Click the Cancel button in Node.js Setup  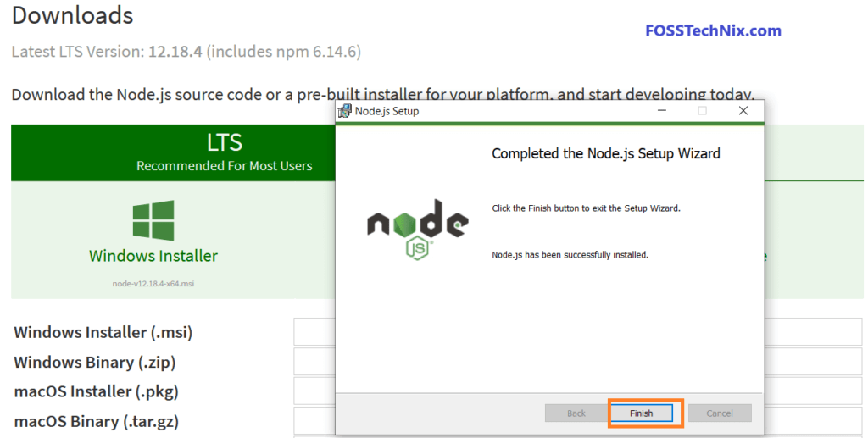pos(720,413)
